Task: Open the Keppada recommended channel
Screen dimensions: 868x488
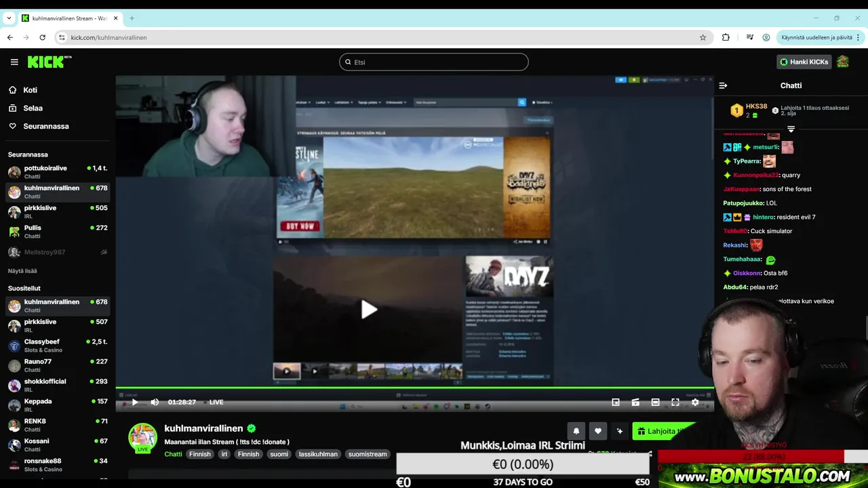Action: pyautogui.click(x=58, y=405)
